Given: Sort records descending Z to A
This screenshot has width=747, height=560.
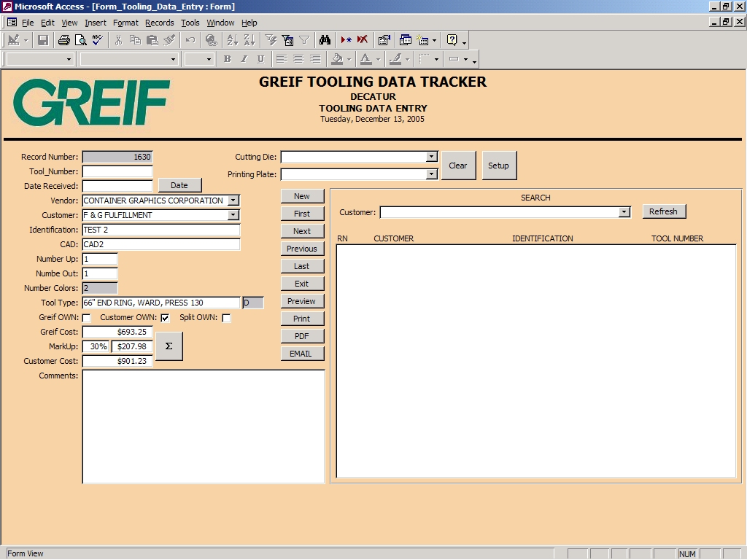Looking at the screenshot, I should pos(249,41).
